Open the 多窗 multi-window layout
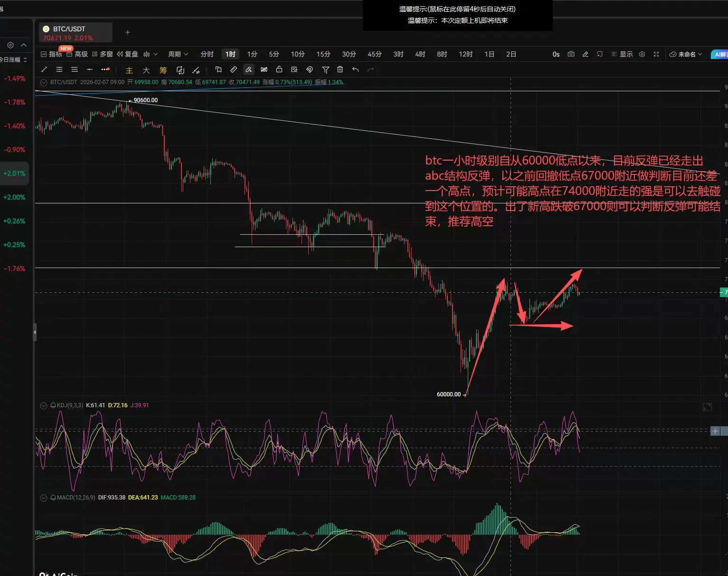This screenshot has height=576, width=728. point(102,54)
